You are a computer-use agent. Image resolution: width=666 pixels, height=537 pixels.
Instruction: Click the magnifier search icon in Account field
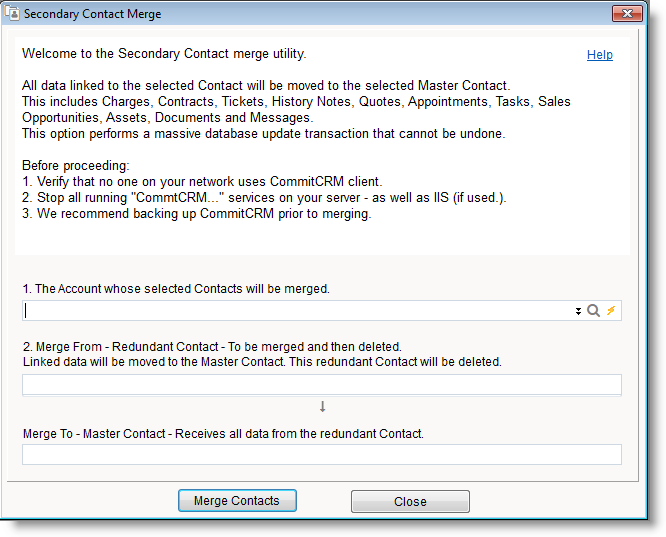pos(594,311)
